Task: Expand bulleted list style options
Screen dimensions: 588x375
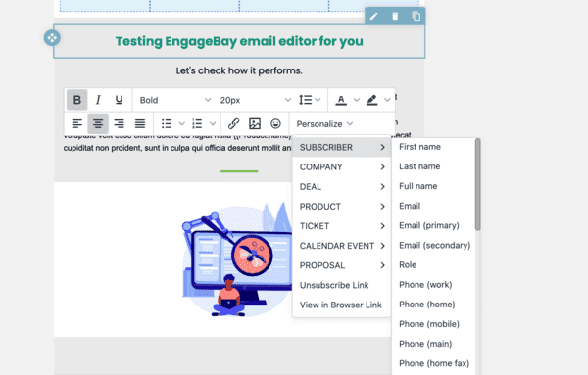Action: [x=182, y=124]
